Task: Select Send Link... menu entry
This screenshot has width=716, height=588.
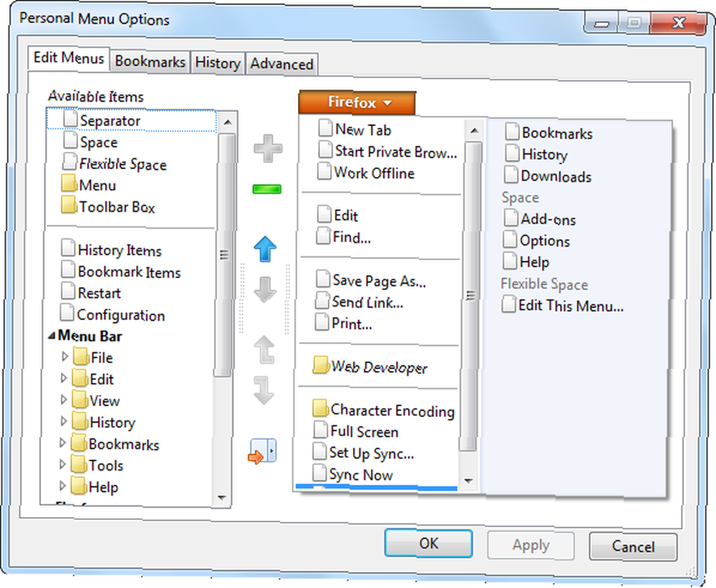Action: pos(359,301)
